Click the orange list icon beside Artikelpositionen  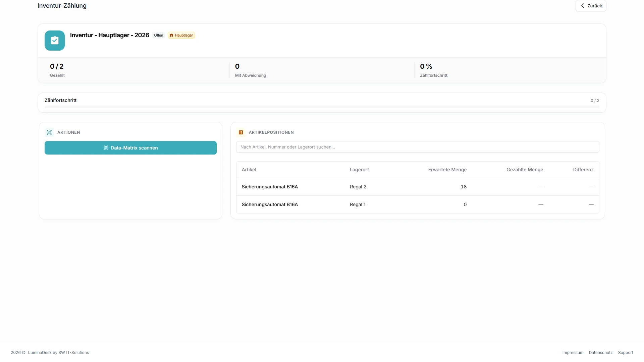coord(241,132)
